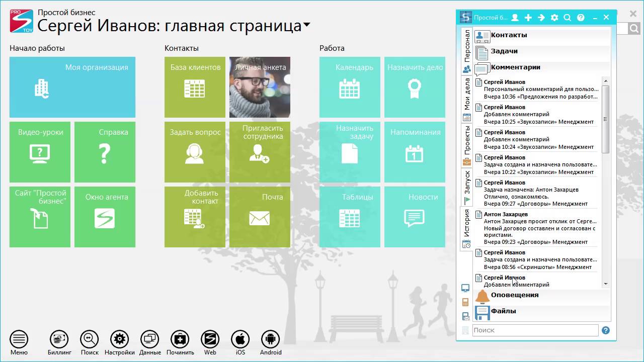Viewport: 644px width, 362px height.
Task: Open the iOS app icon
Action: (240, 339)
